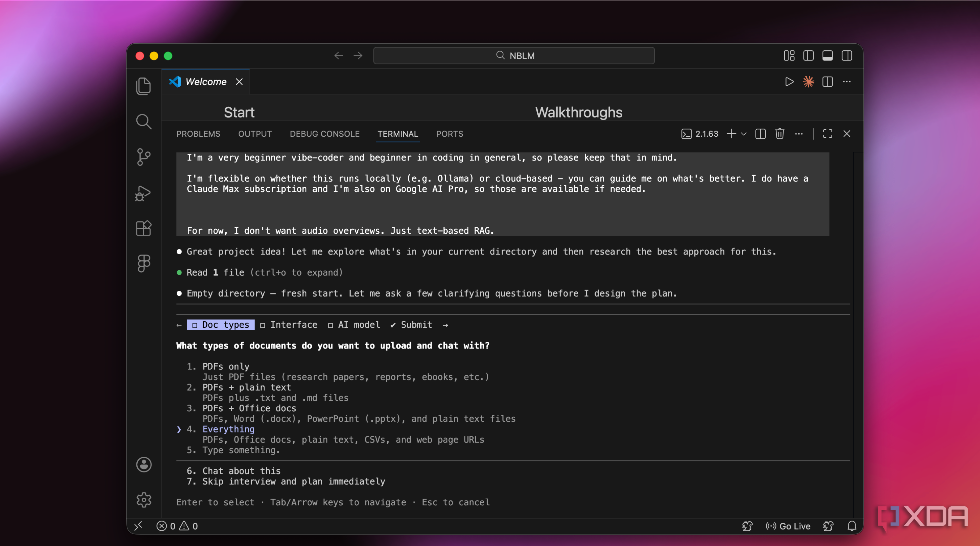Image resolution: width=980 pixels, height=546 pixels.
Task: Click the Submit step
Action: click(x=411, y=325)
